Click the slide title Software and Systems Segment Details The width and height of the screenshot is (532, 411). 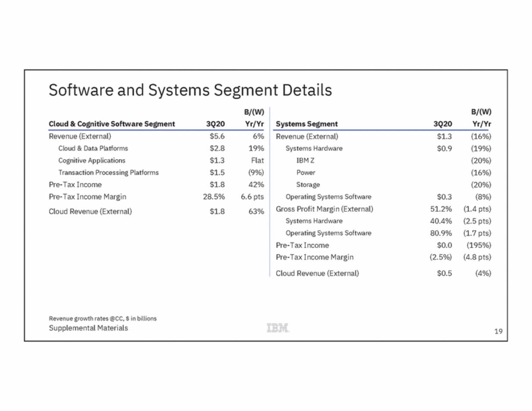coord(190,90)
